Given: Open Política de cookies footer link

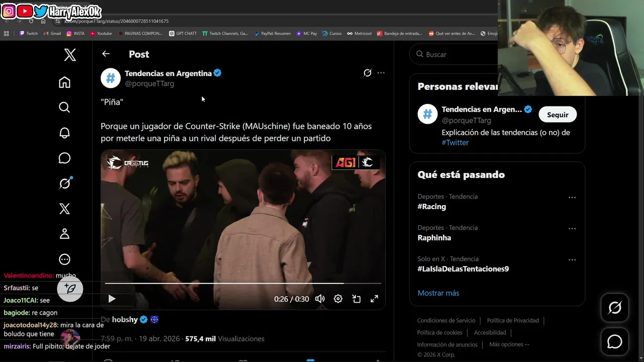Looking at the screenshot, I should pos(440,332).
